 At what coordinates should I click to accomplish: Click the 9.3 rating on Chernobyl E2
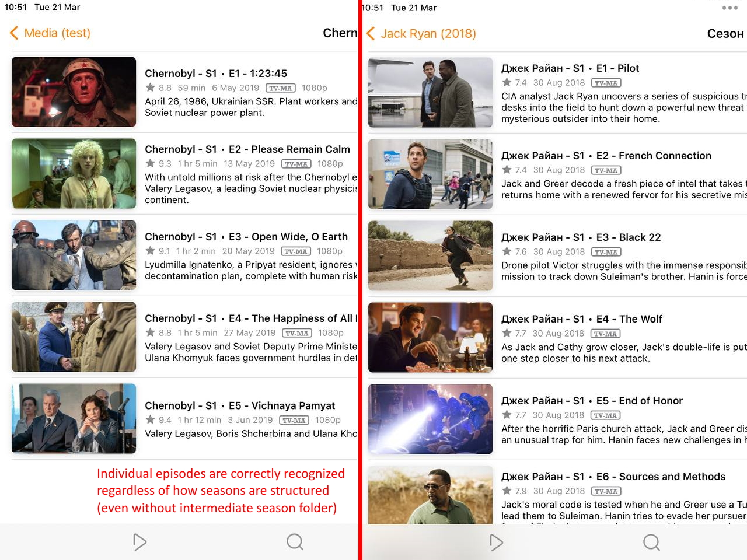(165, 163)
